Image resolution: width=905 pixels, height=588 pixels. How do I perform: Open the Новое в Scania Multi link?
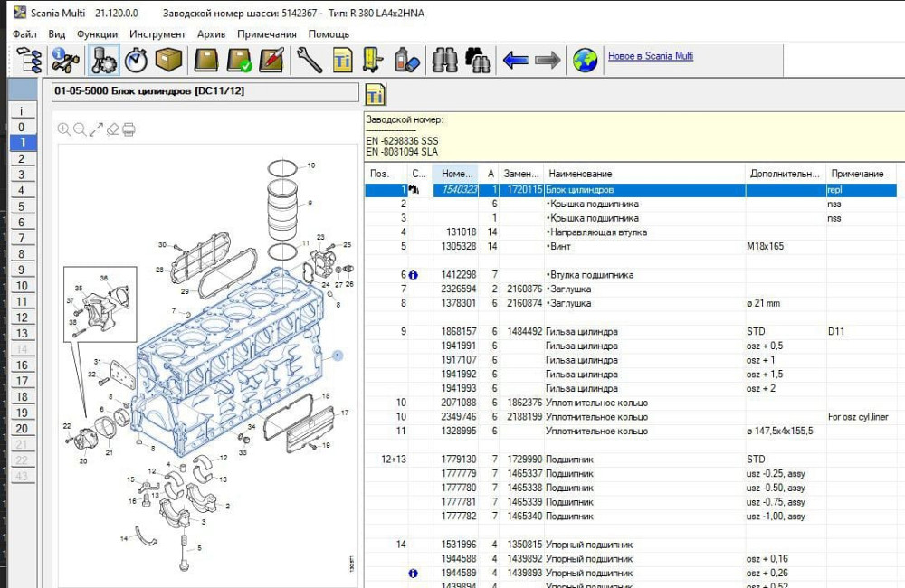[650, 56]
